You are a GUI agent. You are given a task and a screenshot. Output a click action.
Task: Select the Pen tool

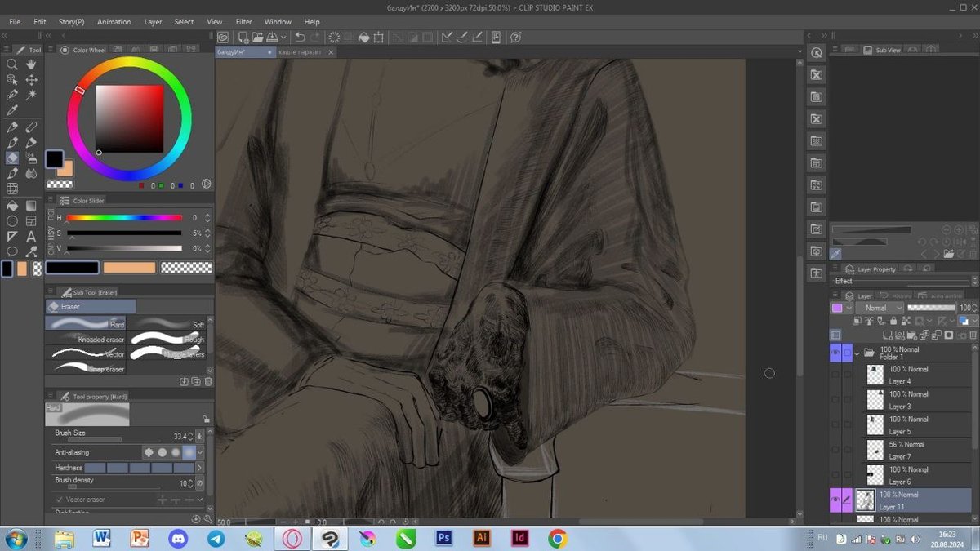pos(12,127)
